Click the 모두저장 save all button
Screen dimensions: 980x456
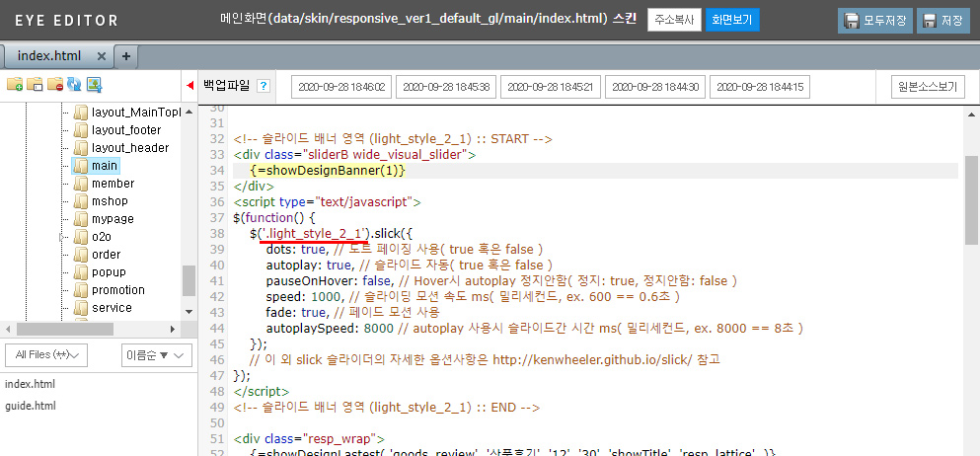(x=875, y=20)
